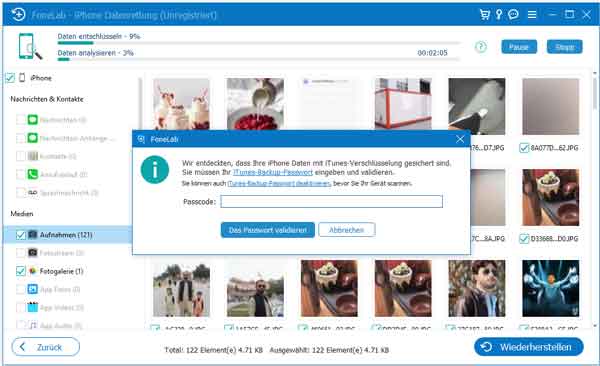Click the key registration icon
Viewport: 600px width, 366px height.
499,15
